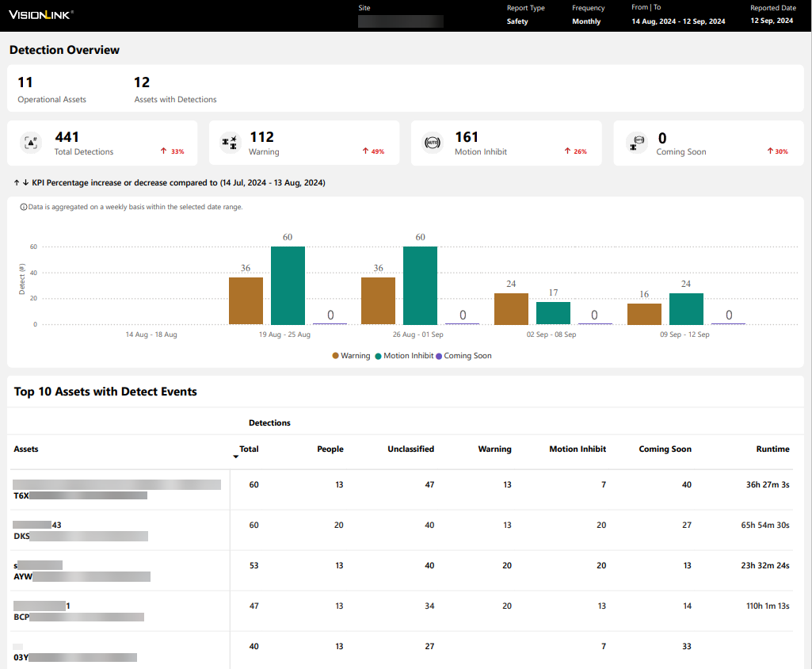This screenshot has width=812, height=669.
Task: Click the 11 Operational Assets figure
Action: coord(25,82)
